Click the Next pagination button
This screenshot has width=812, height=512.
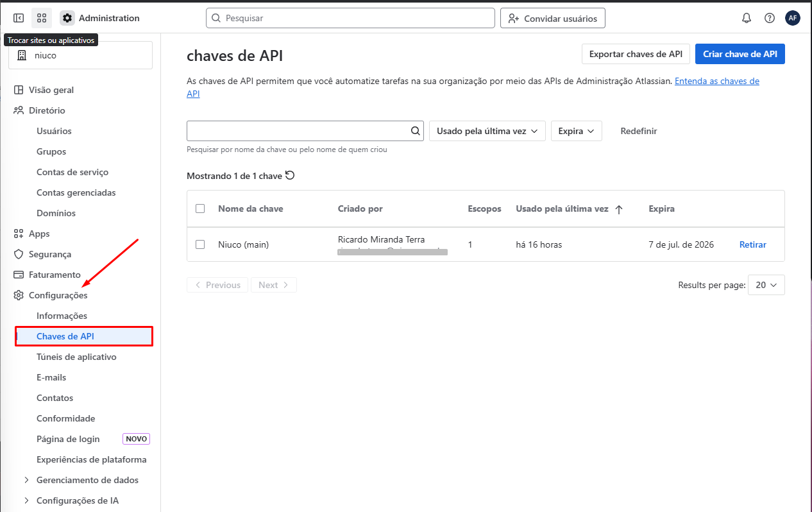point(273,285)
